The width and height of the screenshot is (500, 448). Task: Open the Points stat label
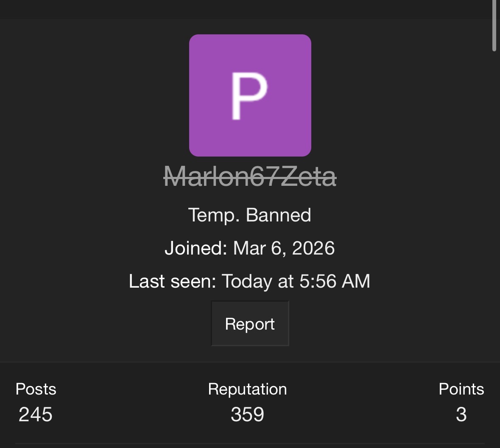pyautogui.click(x=461, y=389)
